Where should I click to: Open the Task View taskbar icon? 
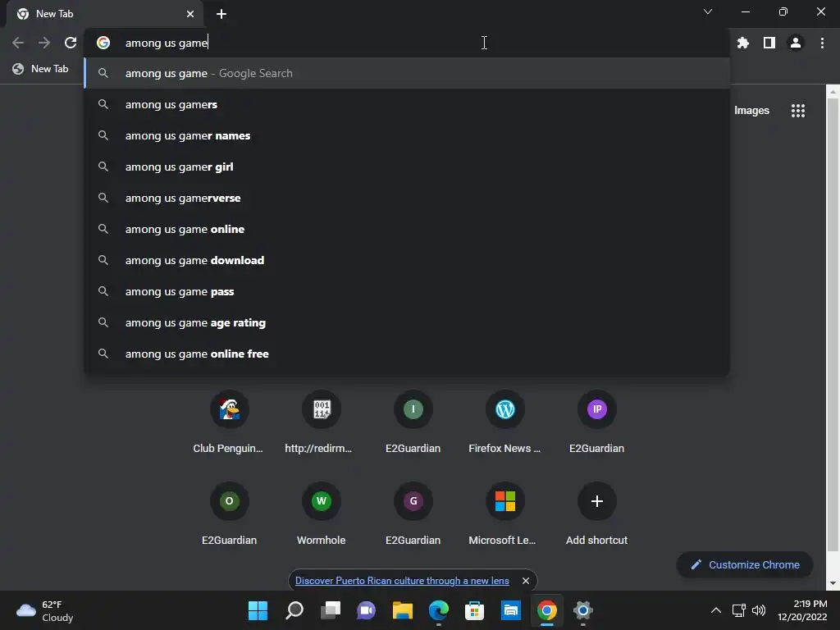click(x=330, y=610)
